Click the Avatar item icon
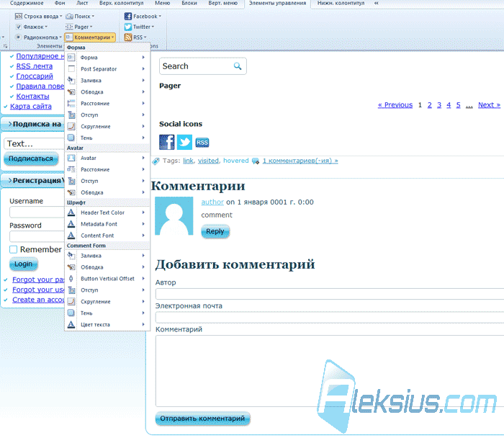Image resolution: width=504 pixels, height=438 pixels. point(71,158)
